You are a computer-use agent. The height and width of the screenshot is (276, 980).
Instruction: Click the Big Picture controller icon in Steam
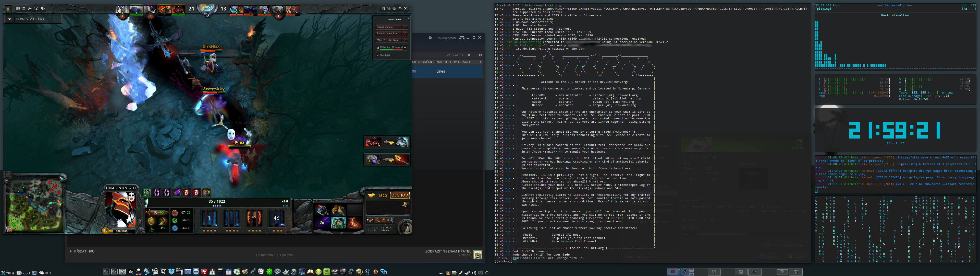point(462,38)
